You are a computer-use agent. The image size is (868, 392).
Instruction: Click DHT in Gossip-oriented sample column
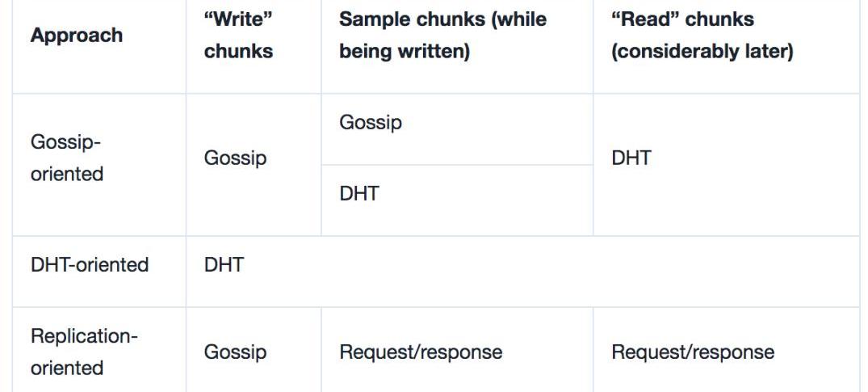coord(359,194)
